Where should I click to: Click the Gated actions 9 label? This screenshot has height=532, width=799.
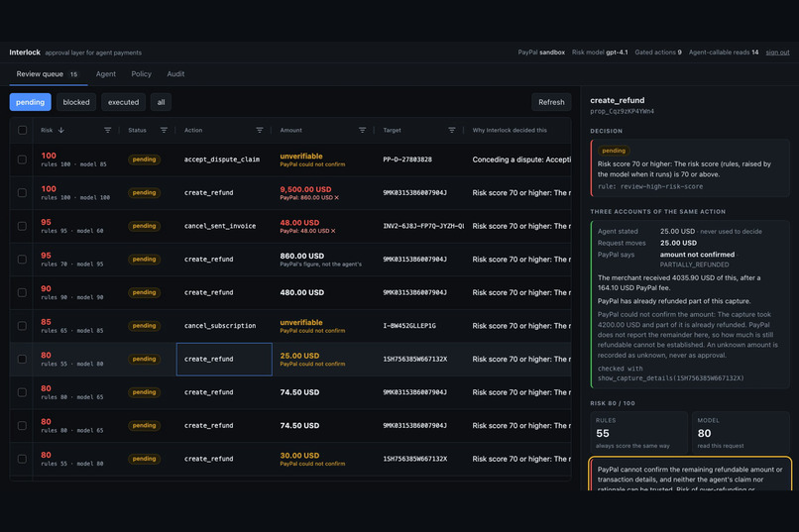click(658, 53)
